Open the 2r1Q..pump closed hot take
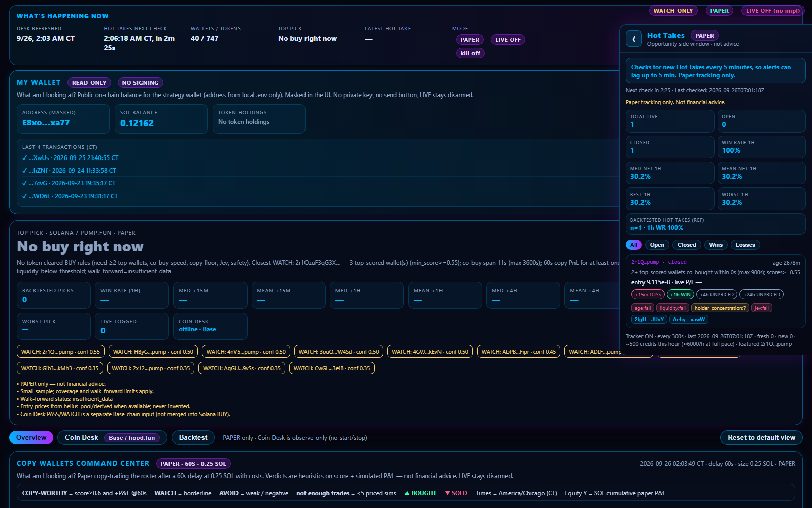 716,291
